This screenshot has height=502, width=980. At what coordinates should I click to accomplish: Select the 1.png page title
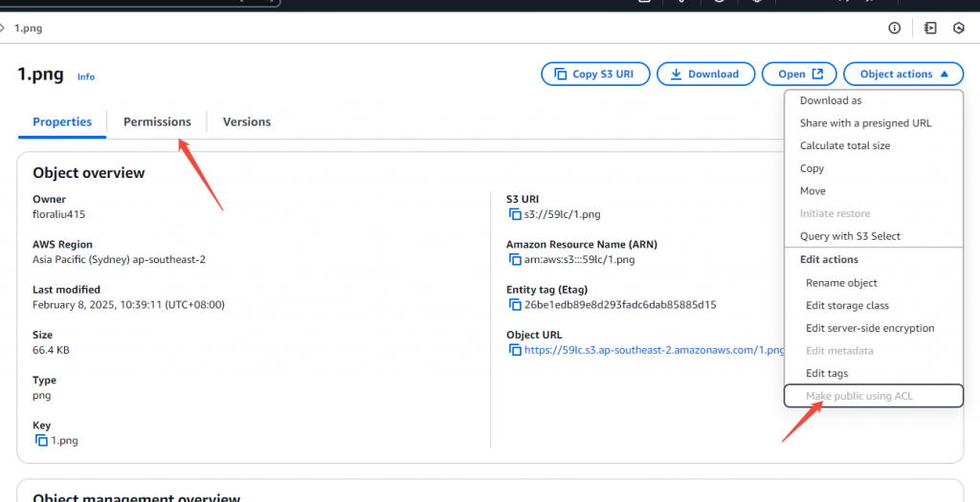click(40, 75)
